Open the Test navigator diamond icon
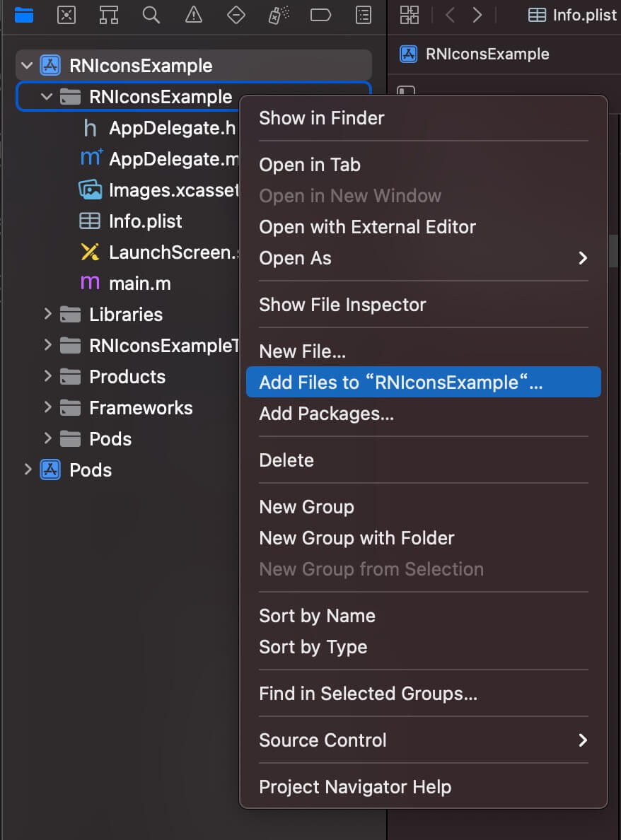The image size is (621, 840). pyautogui.click(x=236, y=15)
